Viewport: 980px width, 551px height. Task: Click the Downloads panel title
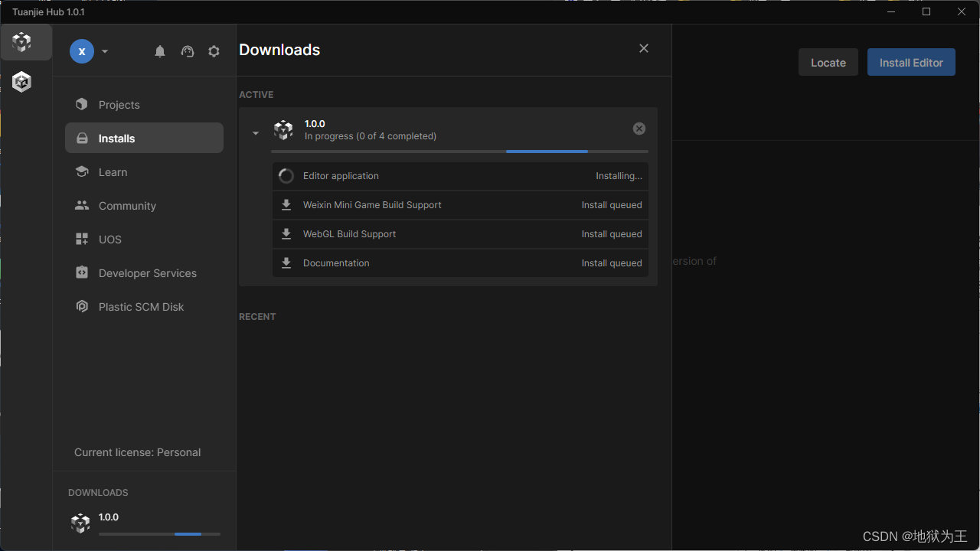279,50
